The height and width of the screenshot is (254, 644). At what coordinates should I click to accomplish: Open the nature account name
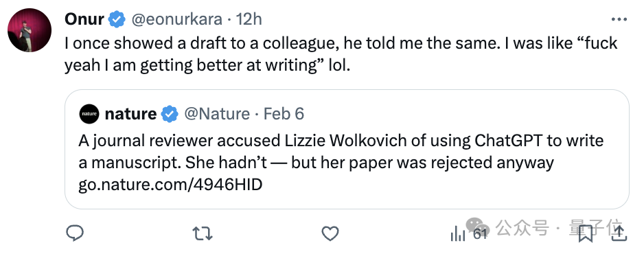(130, 114)
